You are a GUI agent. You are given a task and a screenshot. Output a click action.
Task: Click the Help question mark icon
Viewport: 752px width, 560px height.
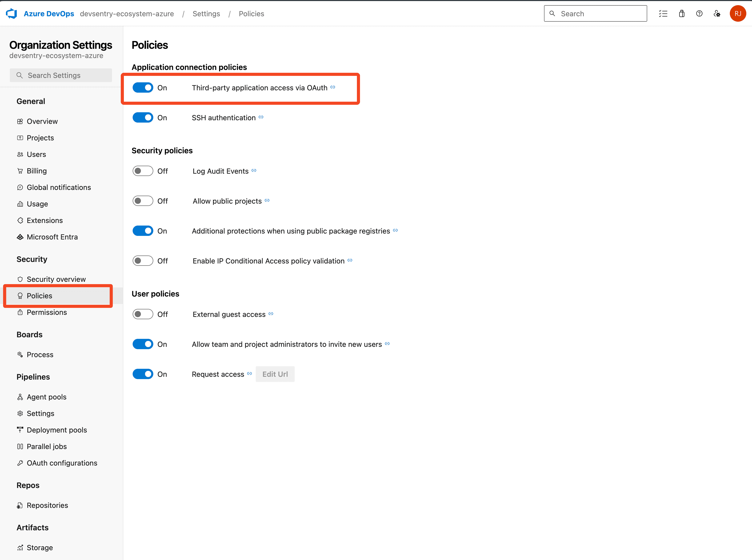pyautogui.click(x=699, y=14)
